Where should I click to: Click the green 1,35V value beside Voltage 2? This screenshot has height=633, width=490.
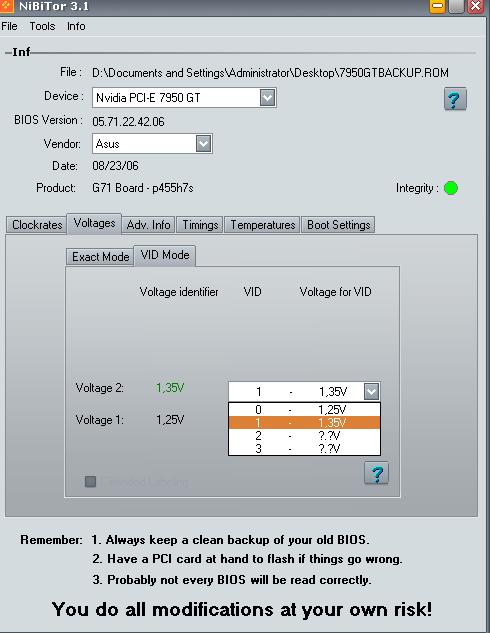pyautogui.click(x=170, y=388)
